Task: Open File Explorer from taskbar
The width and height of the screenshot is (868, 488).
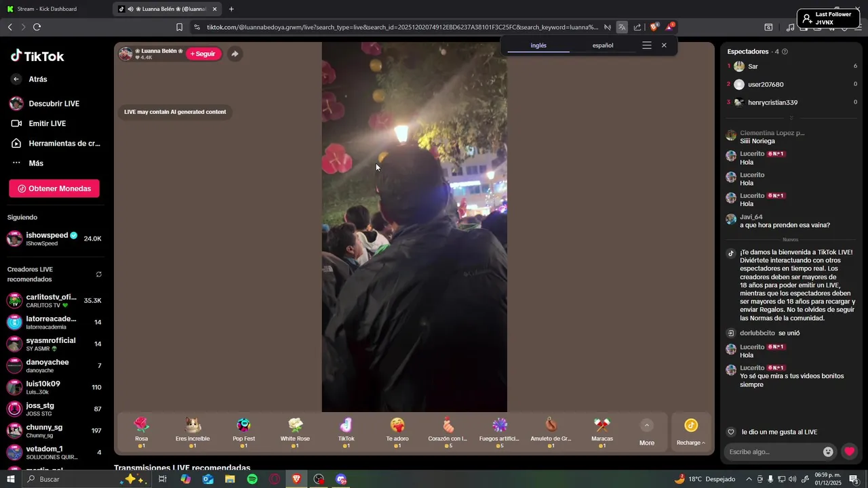Action: click(x=230, y=479)
